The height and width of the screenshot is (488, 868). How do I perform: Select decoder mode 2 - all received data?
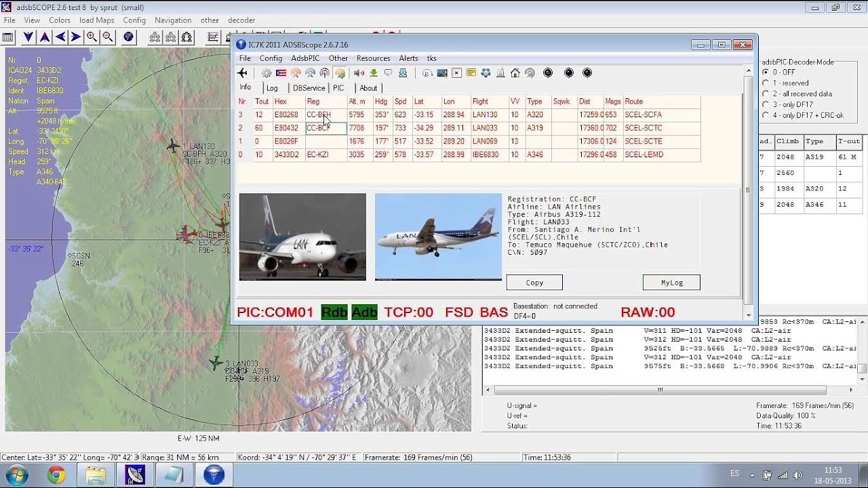pyautogui.click(x=797, y=94)
